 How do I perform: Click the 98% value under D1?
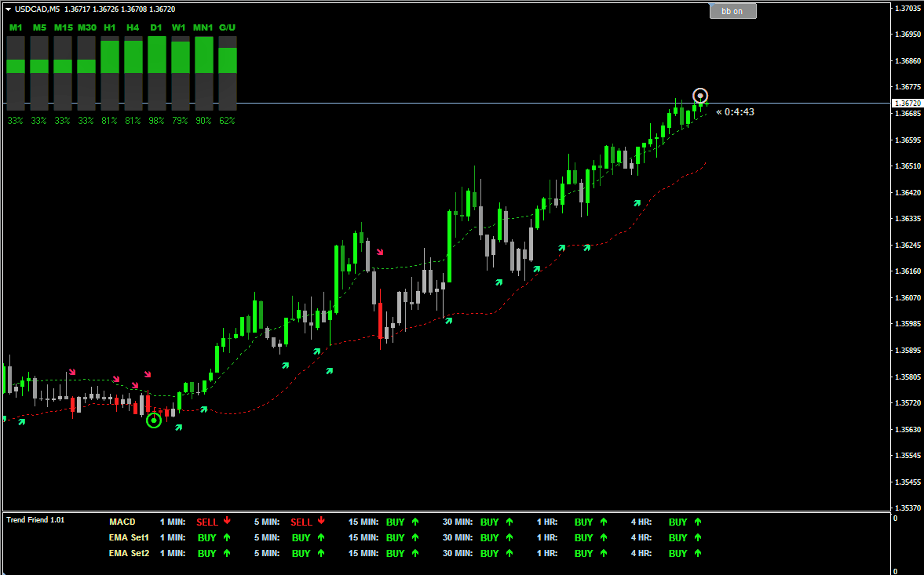[157, 121]
